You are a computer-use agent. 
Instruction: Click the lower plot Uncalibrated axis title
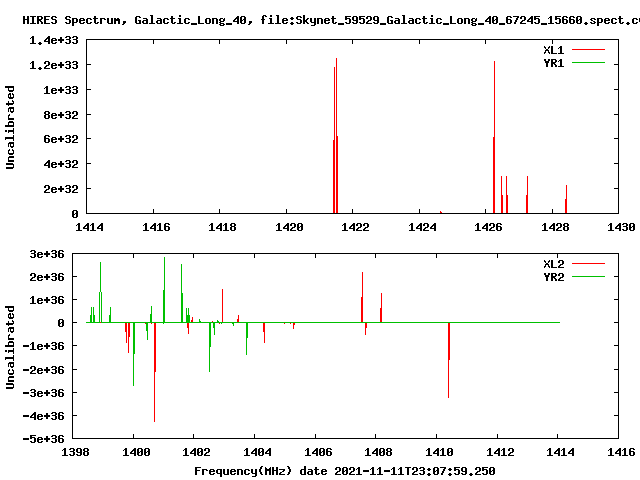coord(10,347)
